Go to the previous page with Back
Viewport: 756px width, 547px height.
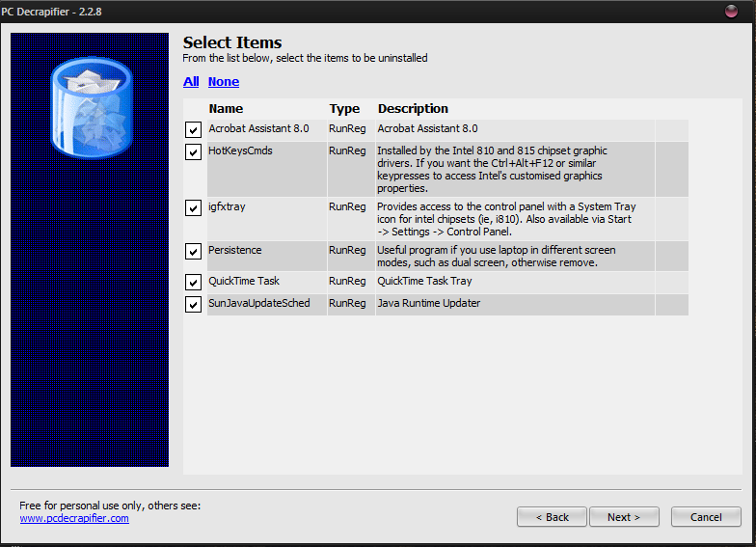tap(552, 517)
